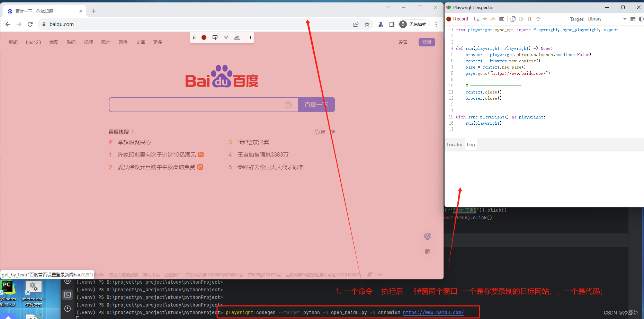Click the Clear code icon in Inspector
Viewport: 644px width, 319px height.
click(633, 19)
